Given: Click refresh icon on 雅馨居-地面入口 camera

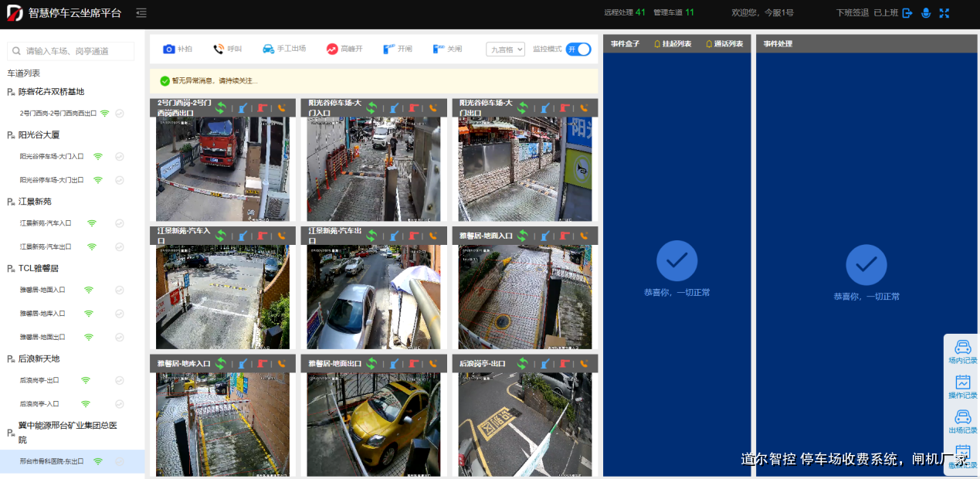Looking at the screenshot, I should pyautogui.click(x=523, y=236).
